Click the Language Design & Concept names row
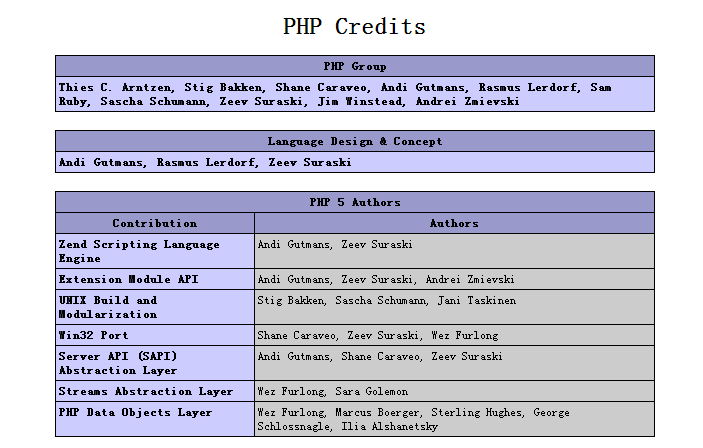703x448 pixels. (x=205, y=162)
